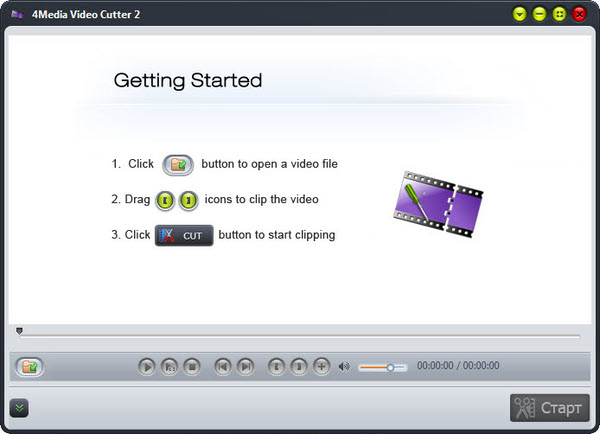The width and height of the screenshot is (600, 434).
Task: Expand advanced panel with double-chevron button
Action: tap(19, 407)
